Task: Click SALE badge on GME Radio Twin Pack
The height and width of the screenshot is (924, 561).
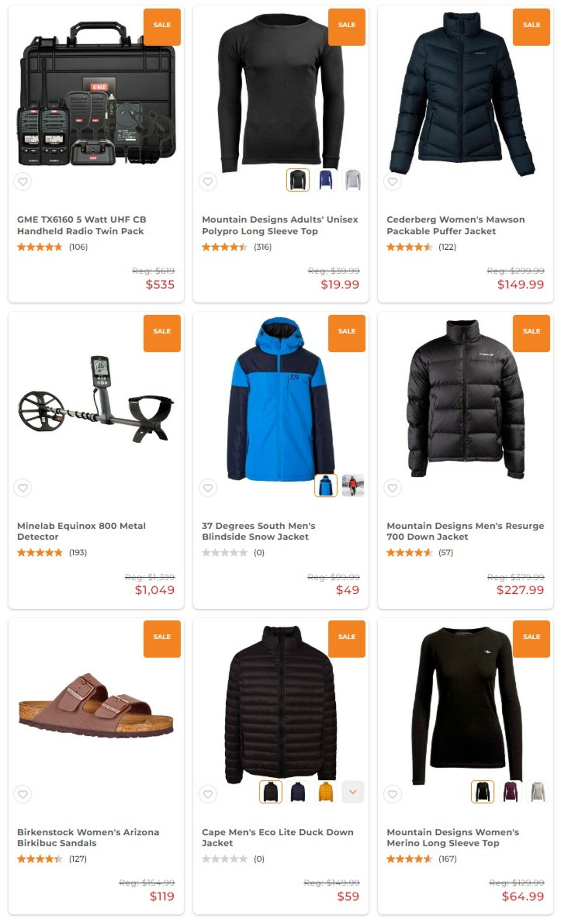Action: point(162,26)
